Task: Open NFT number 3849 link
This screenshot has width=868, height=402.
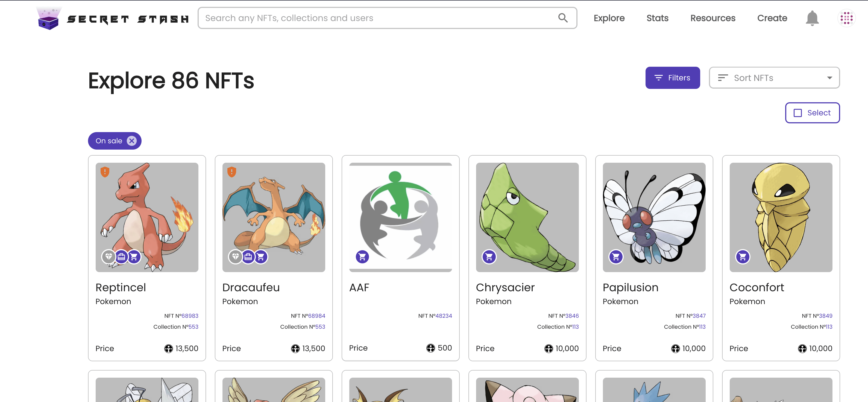Action: (x=826, y=316)
